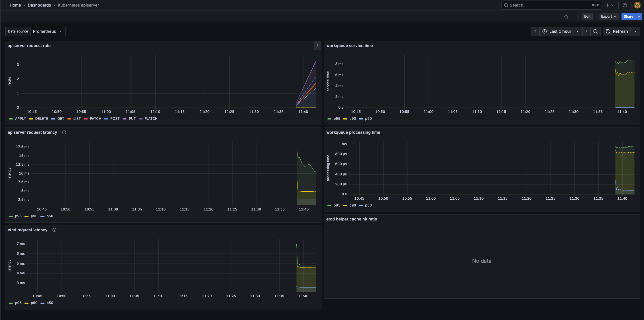Open the Prometheus data source dropdown
Screen dimensions: 644x320
pos(48,31)
